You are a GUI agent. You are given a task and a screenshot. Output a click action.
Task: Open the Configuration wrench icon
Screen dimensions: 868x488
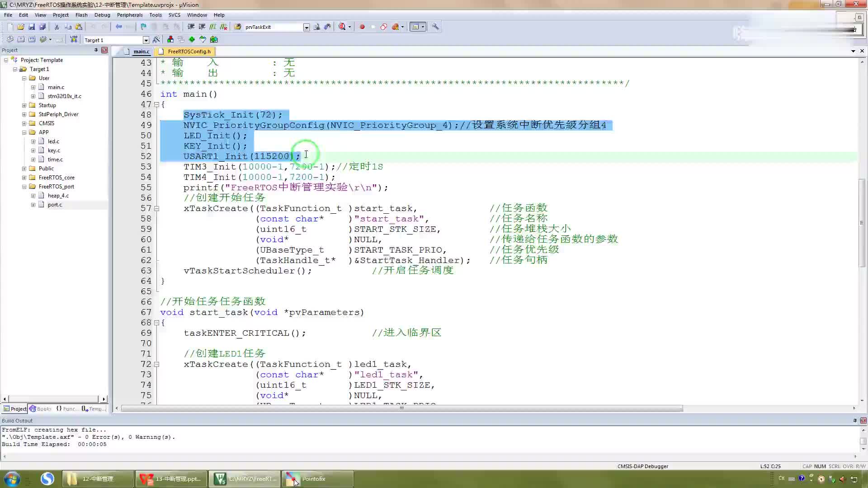click(435, 27)
